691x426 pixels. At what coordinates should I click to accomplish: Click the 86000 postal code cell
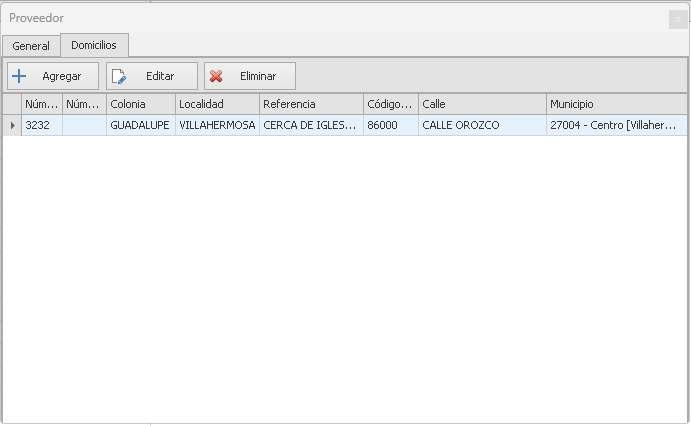click(390, 126)
